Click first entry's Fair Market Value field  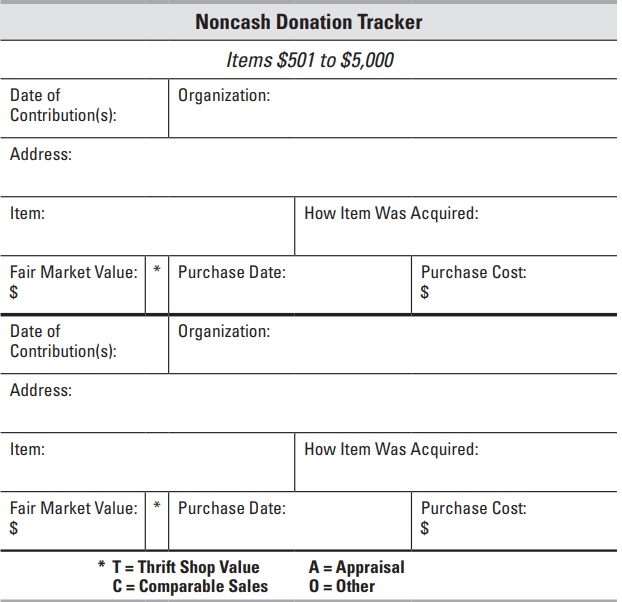(74, 284)
